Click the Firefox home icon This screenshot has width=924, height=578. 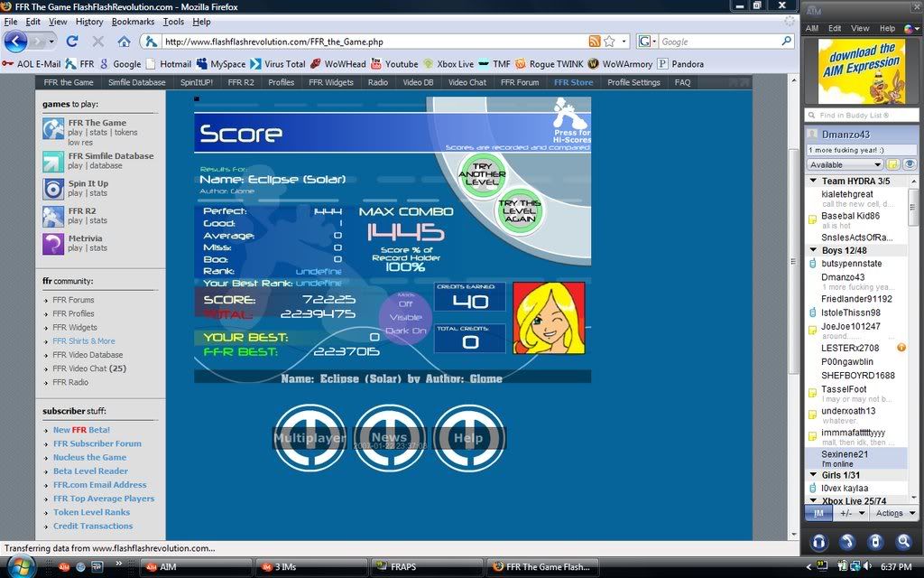124,42
